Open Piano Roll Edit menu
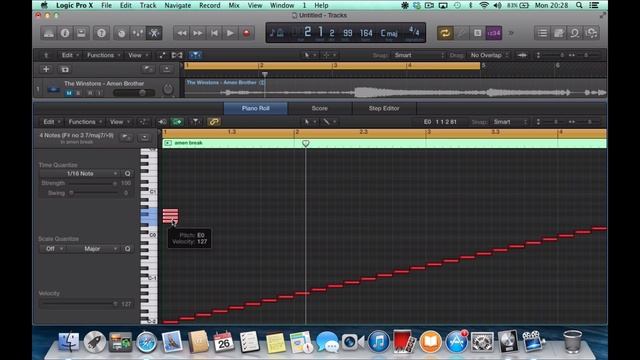The height and width of the screenshot is (360, 640). 51,122
